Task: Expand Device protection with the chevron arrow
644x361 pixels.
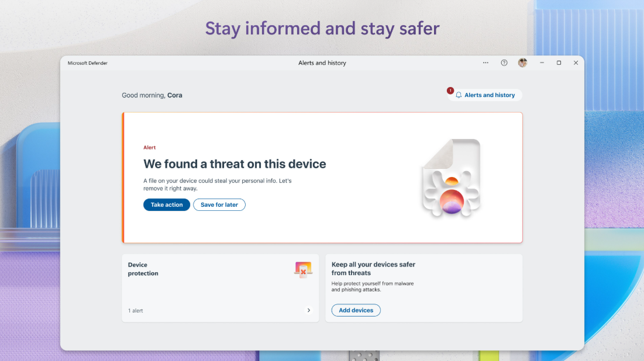Action: [x=309, y=311]
